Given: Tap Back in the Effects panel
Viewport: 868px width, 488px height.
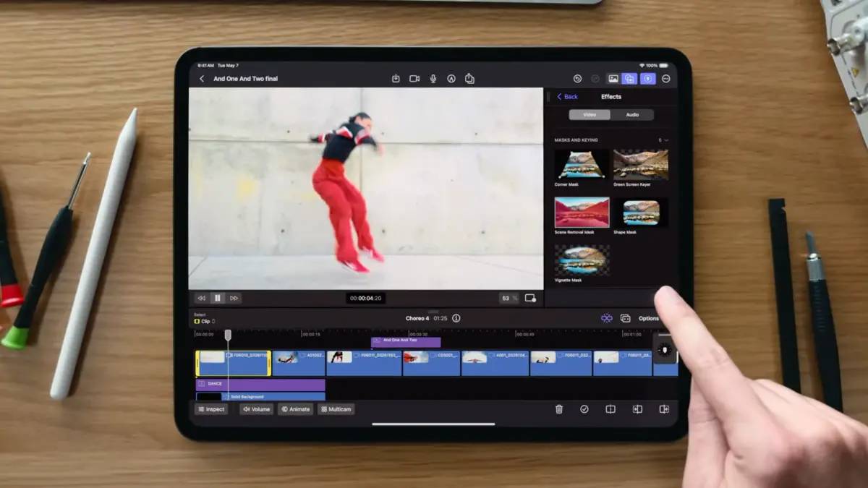Looking at the screenshot, I should 567,97.
